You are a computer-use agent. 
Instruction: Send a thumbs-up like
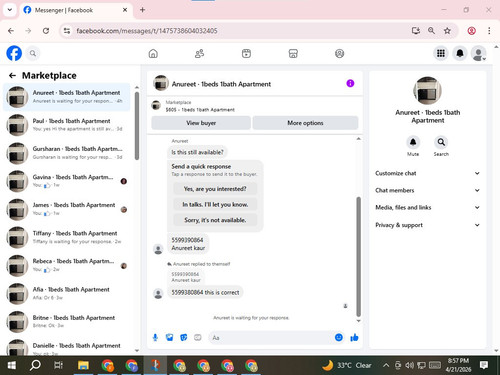[x=354, y=338]
